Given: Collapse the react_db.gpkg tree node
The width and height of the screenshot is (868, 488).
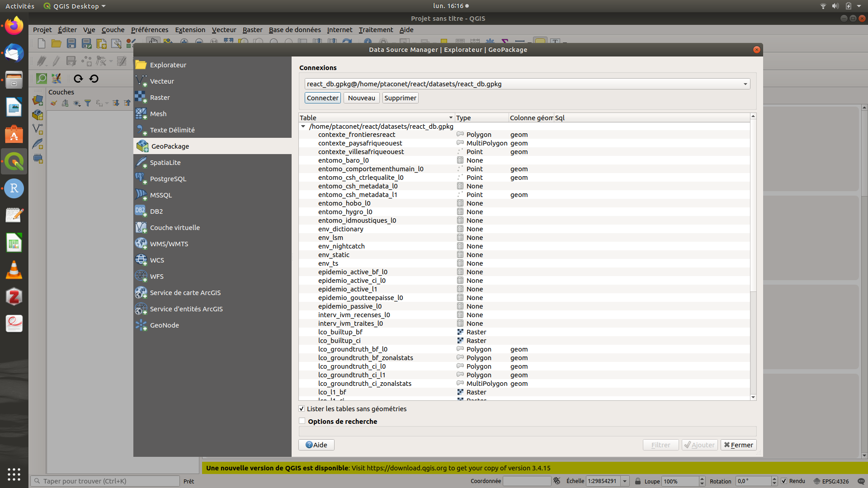Looking at the screenshot, I should pyautogui.click(x=303, y=127).
